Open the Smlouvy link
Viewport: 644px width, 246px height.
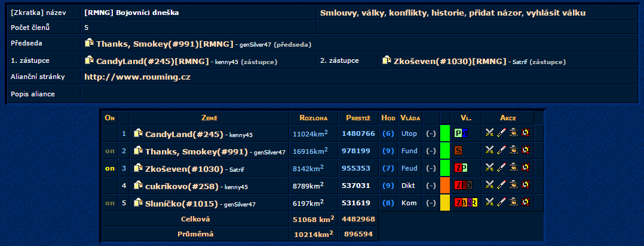click(338, 13)
